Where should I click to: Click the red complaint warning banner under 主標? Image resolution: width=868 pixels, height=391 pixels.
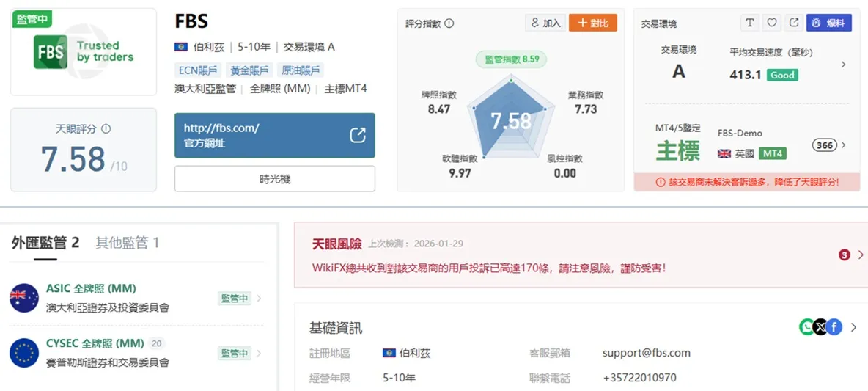747,182
